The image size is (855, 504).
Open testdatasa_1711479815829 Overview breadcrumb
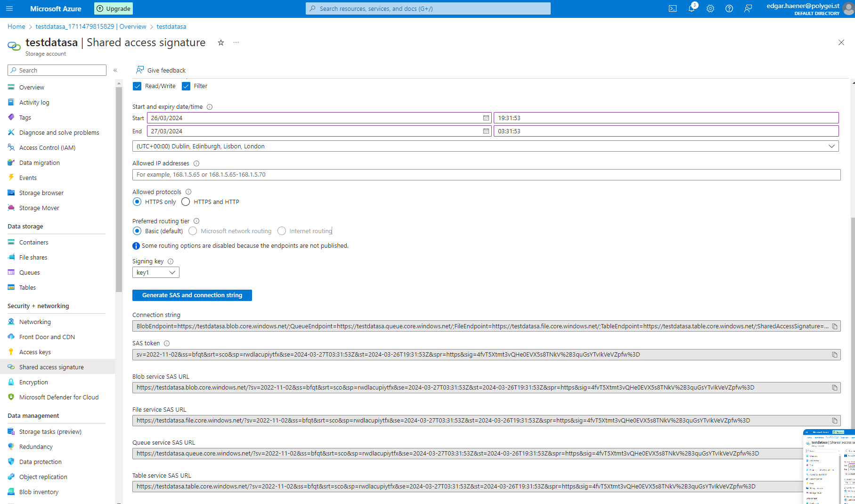[x=91, y=26]
